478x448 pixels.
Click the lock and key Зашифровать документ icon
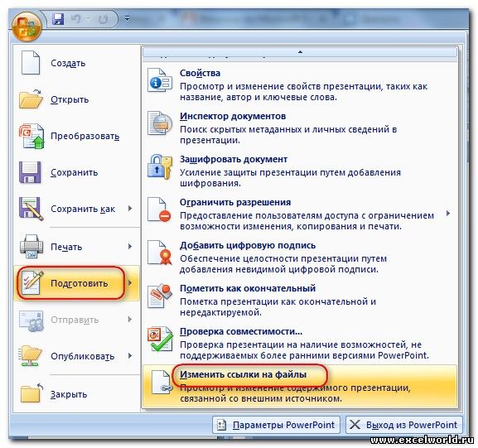[x=160, y=166]
